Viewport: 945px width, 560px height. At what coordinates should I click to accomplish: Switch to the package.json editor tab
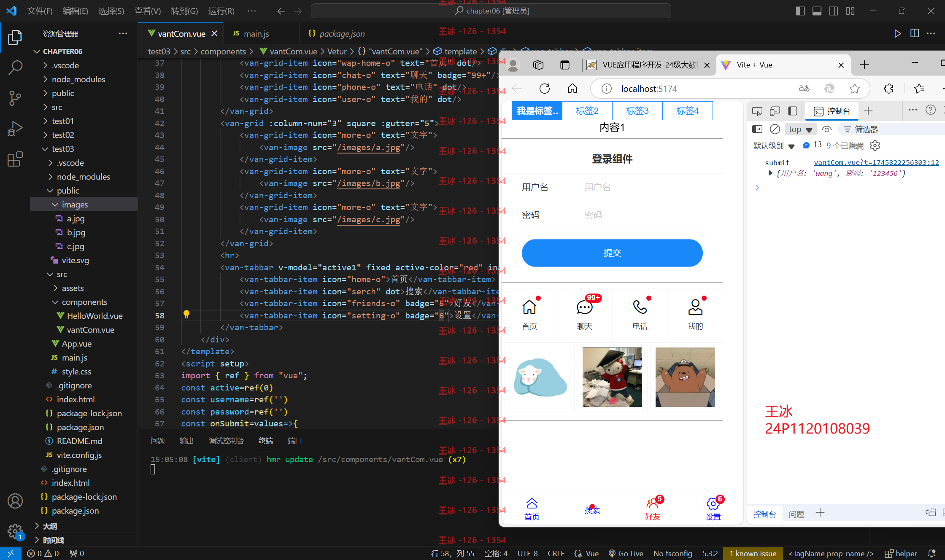coord(342,34)
